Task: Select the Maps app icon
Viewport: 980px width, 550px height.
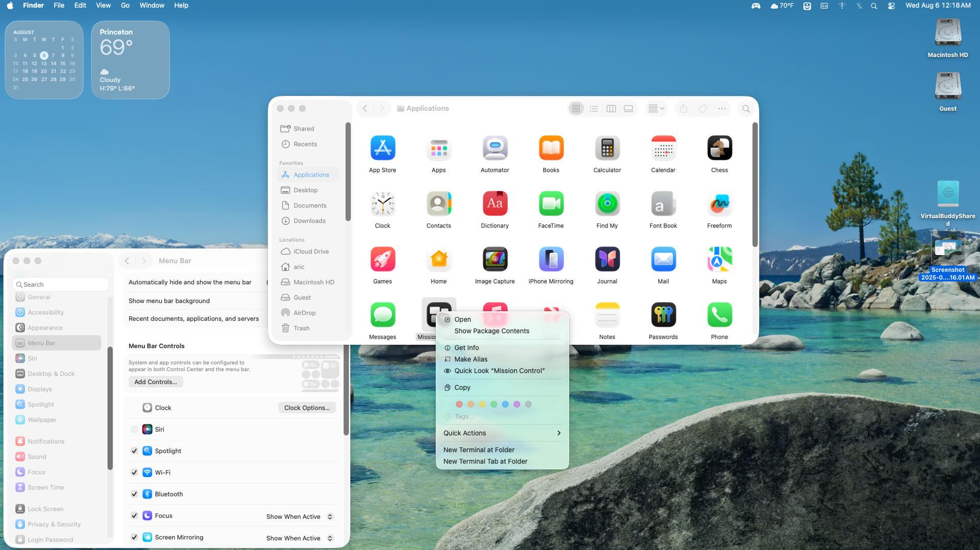Action: 719,259
